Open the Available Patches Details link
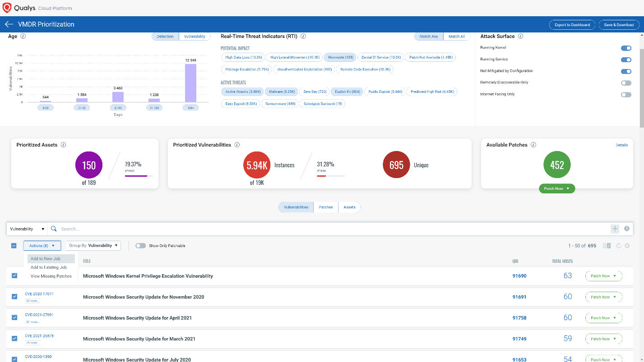This screenshot has width=644, height=362. point(622,145)
